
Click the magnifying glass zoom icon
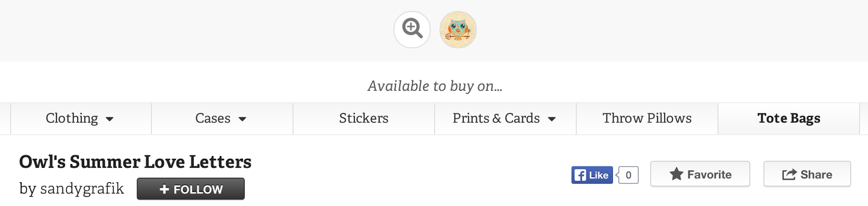412,29
